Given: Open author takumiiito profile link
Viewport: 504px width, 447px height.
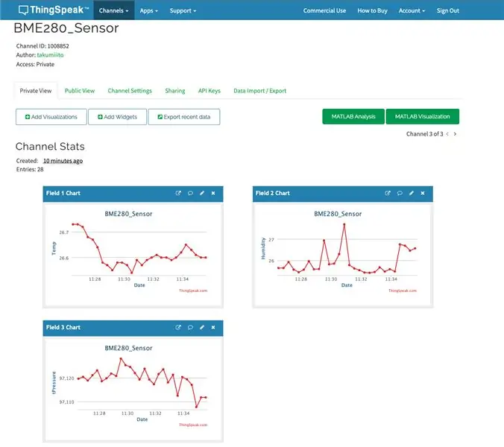Looking at the screenshot, I should click(50, 55).
